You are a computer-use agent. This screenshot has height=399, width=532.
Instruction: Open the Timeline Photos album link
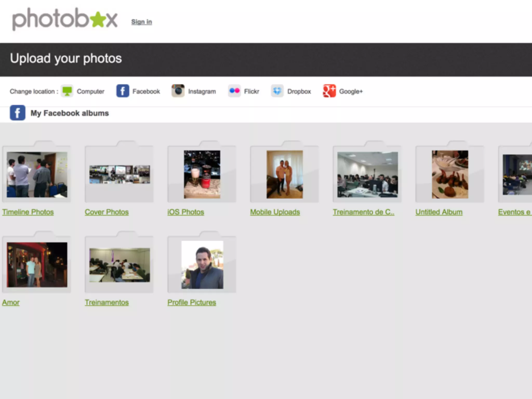pos(28,212)
